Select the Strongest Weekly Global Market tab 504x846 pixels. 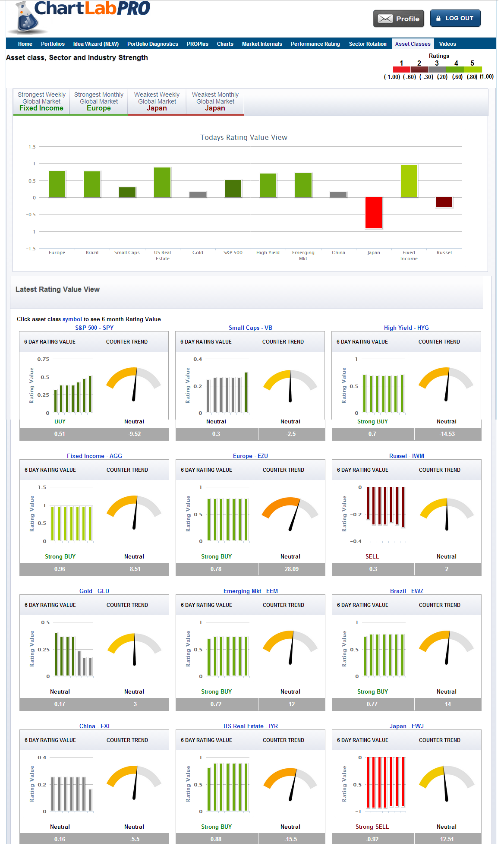tap(41, 102)
